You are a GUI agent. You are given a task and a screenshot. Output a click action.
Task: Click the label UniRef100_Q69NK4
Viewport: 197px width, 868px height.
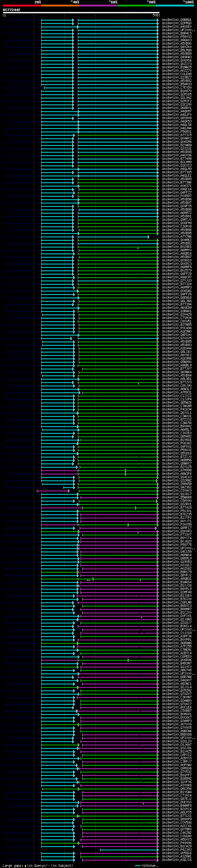[x=177, y=372]
